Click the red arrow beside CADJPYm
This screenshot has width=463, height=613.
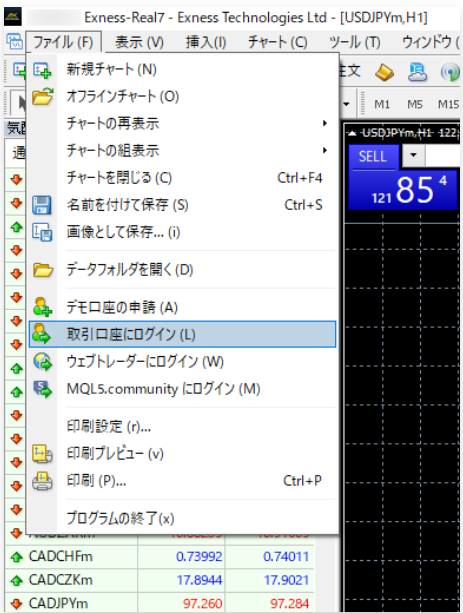[x=16, y=604]
